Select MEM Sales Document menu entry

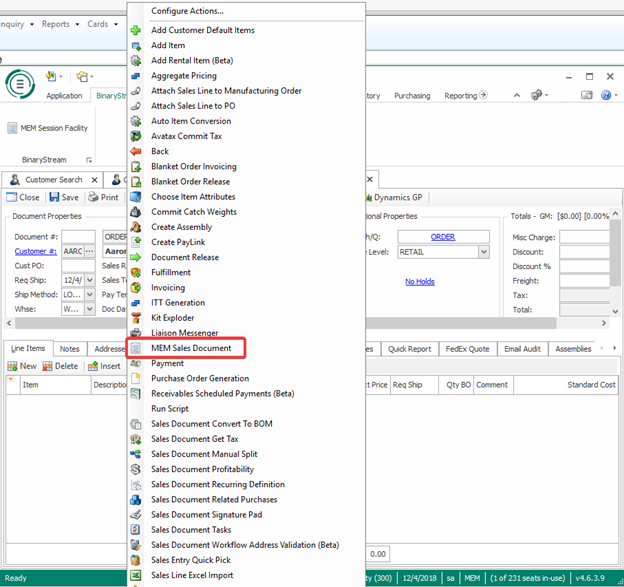coord(190,348)
